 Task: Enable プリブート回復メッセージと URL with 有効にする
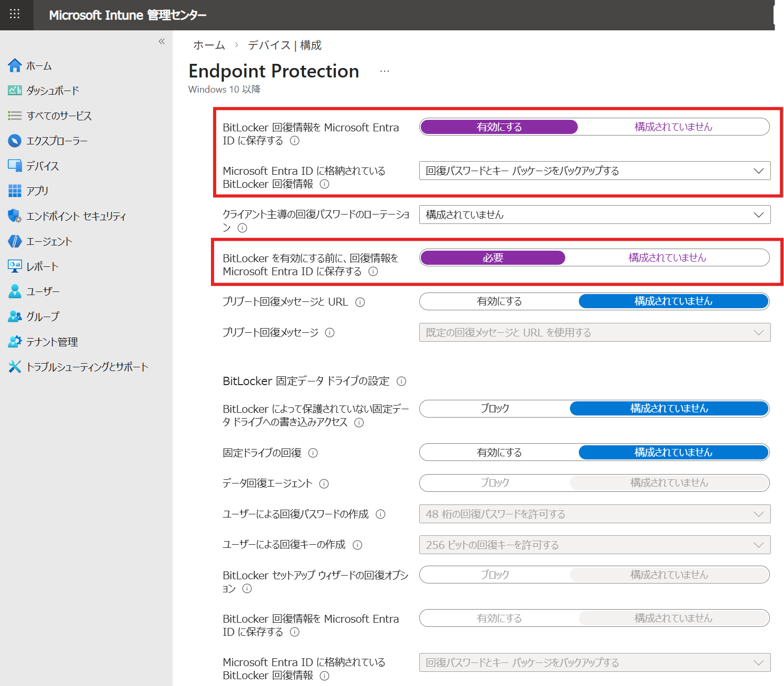click(x=499, y=301)
